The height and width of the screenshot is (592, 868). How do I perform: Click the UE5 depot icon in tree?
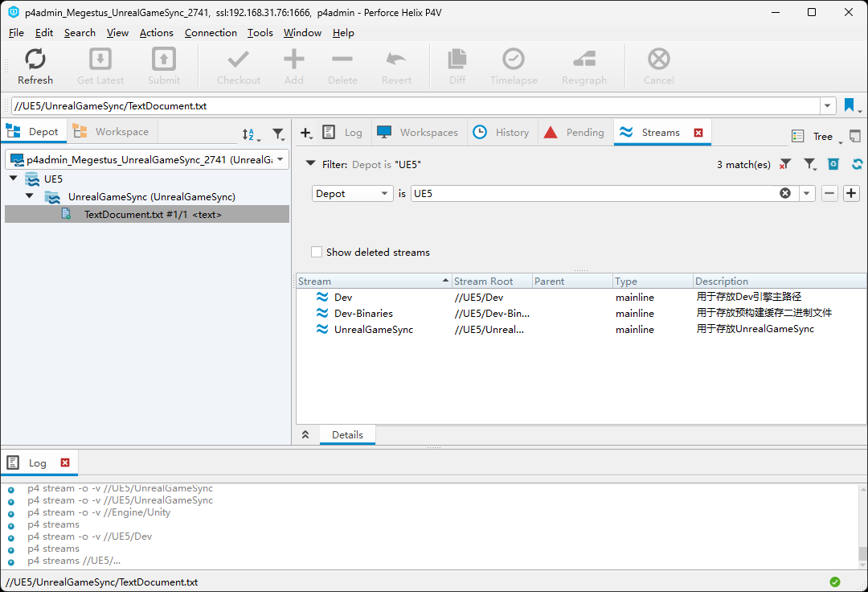coord(33,179)
